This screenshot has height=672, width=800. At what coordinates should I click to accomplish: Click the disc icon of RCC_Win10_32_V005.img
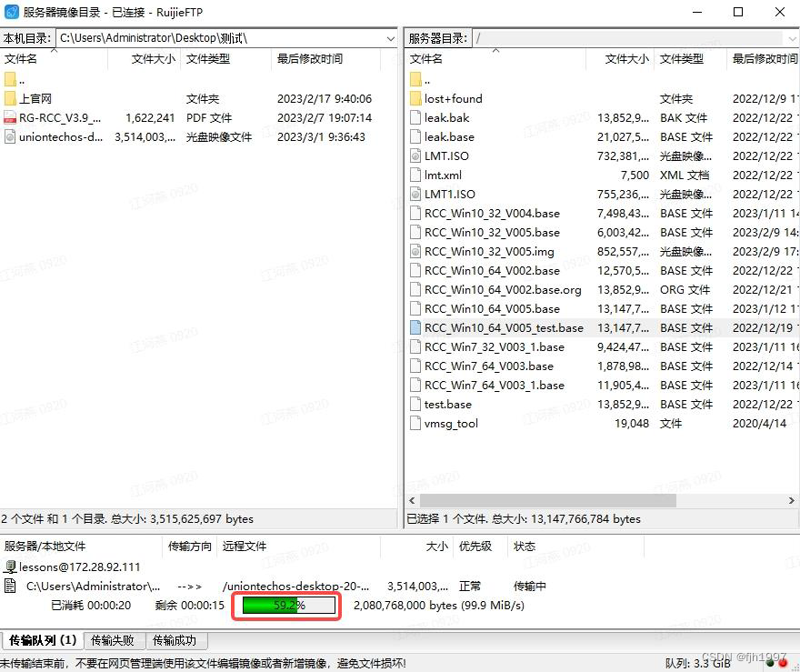(x=415, y=252)
